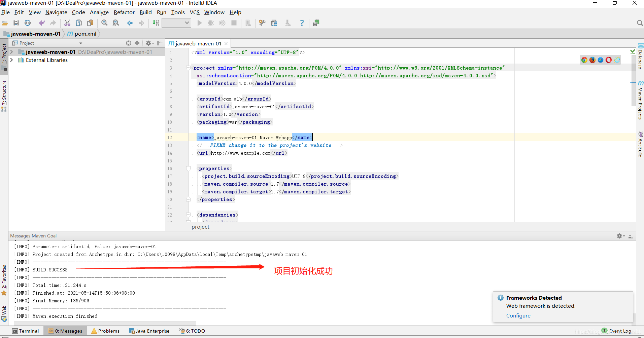This screenshot has width=644, height=338.
Task: Open the File menu
Action: click(5, 12)
